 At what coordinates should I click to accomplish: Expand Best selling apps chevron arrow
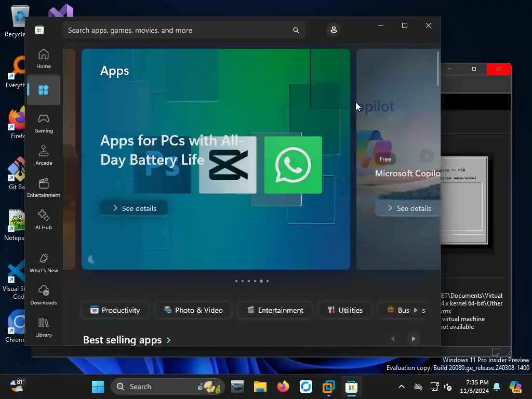pos(169,340)
